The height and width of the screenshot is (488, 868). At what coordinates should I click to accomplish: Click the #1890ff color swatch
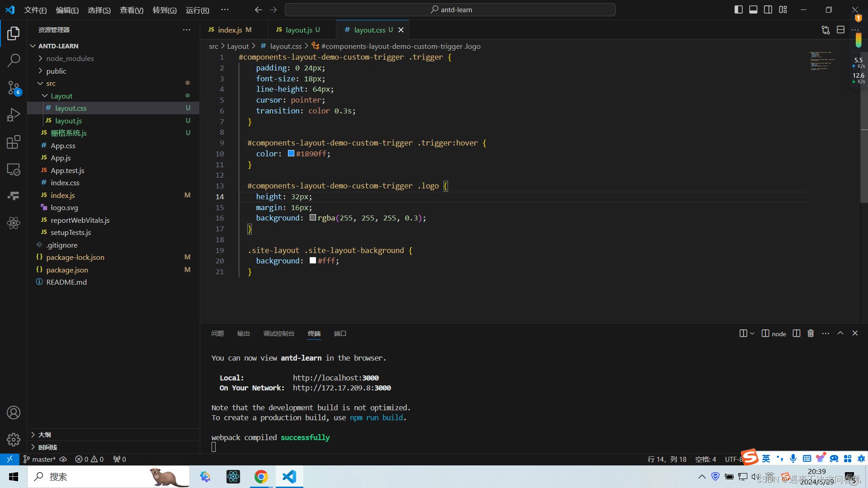click(291, 154)
